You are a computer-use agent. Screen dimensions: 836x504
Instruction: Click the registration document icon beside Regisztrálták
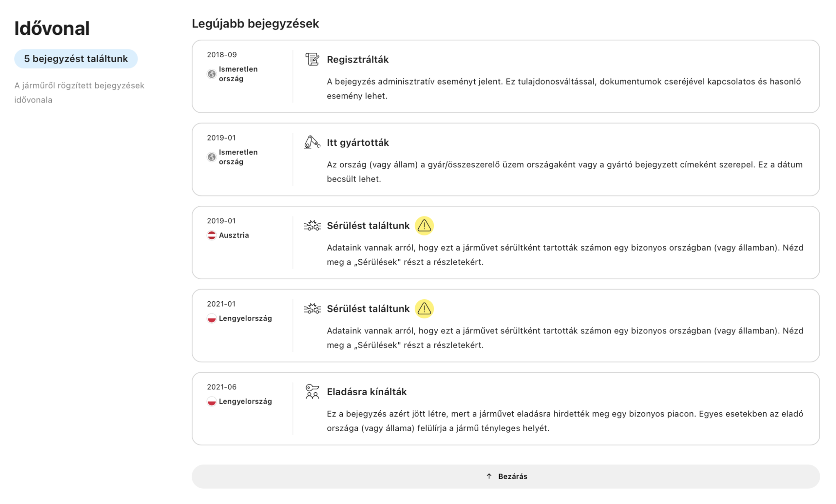pyautogui.click(x=312, y=59)
